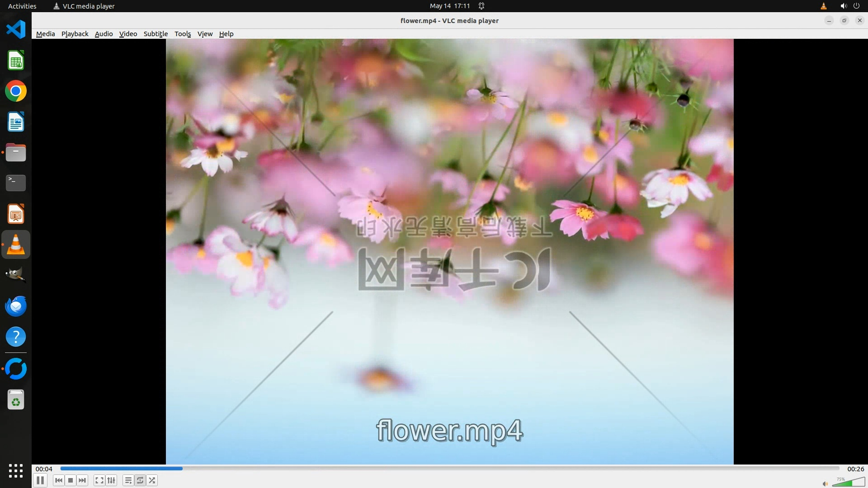Toggle loop repeat mode button
Viewport: 868px width, 488px height.
pos(140,480)
